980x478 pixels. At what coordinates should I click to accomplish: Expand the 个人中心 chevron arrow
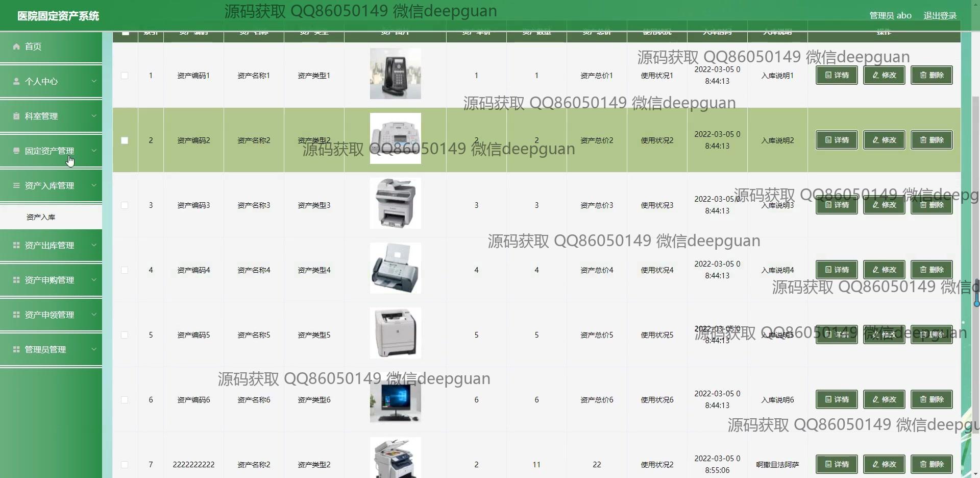(94, 81)
